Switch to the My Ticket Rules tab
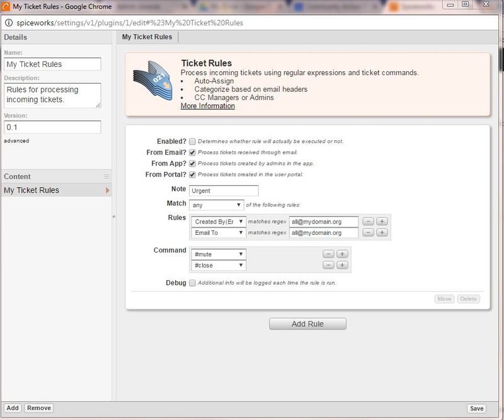 (147, 36)
